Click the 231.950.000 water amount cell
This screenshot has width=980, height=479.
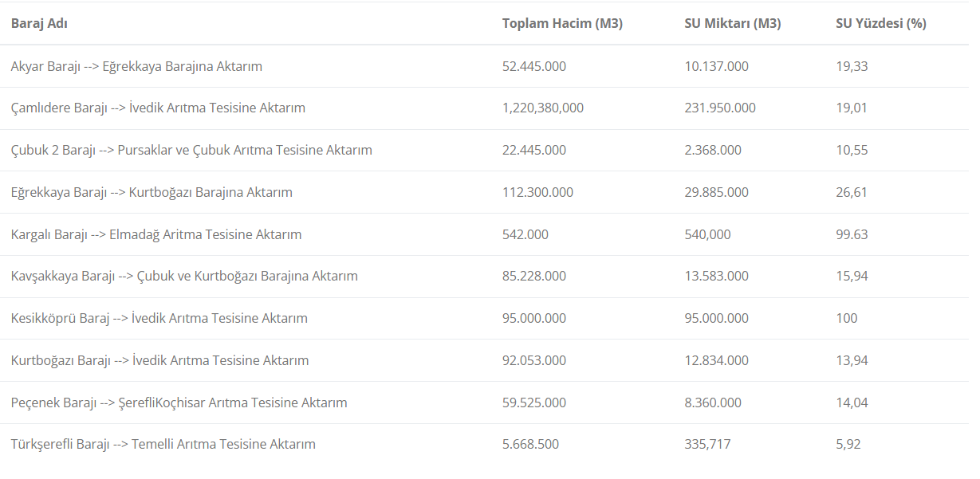(720, 108)
